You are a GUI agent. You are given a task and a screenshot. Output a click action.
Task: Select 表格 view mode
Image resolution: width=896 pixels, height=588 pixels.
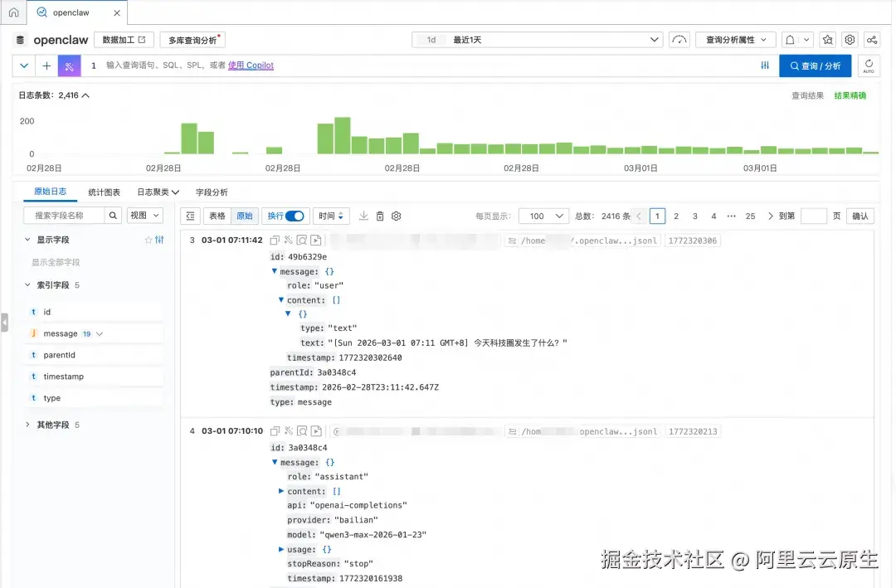tap(217, 216)
